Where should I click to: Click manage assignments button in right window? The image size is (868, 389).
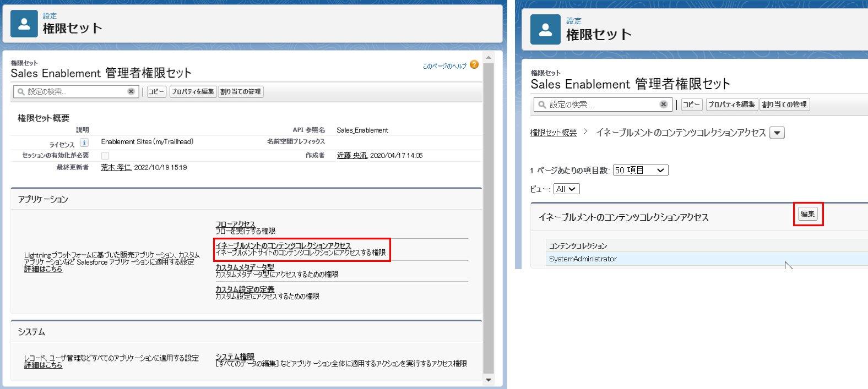[x=785, y=105]
